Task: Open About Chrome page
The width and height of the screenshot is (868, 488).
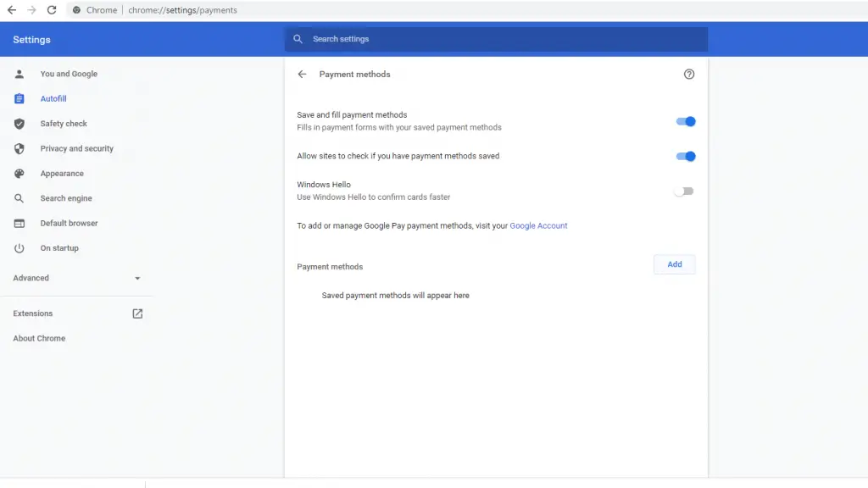Action: [39, 338]
